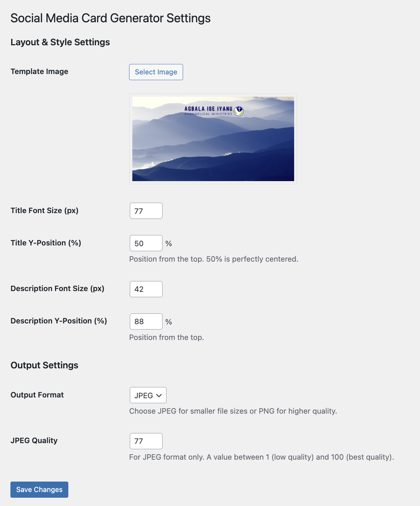Viewport: 420px width, 506px height.
Task: Click the Layout & Style Settings heading
Action: click(60, 42)
